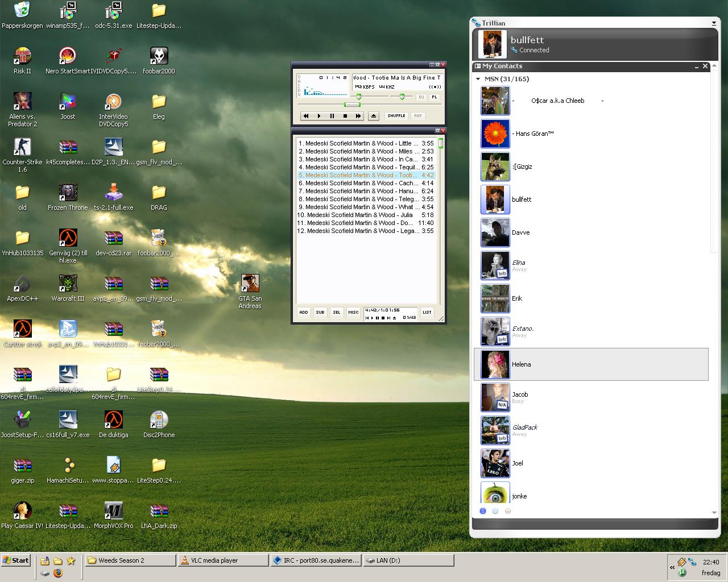Select MorphVOX Pro desktop icon
The image size is (728, 582).
click(x=114, y=516)
